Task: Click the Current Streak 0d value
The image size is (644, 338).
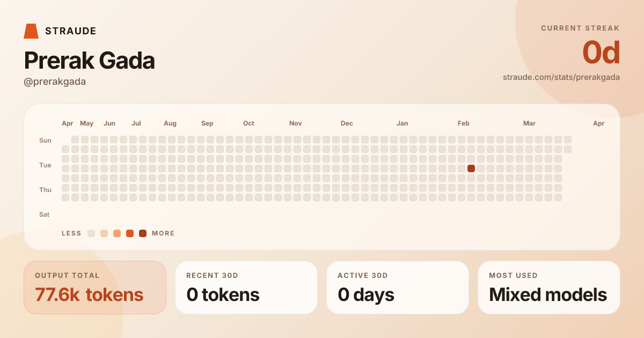Action: [x=601, y=53]
